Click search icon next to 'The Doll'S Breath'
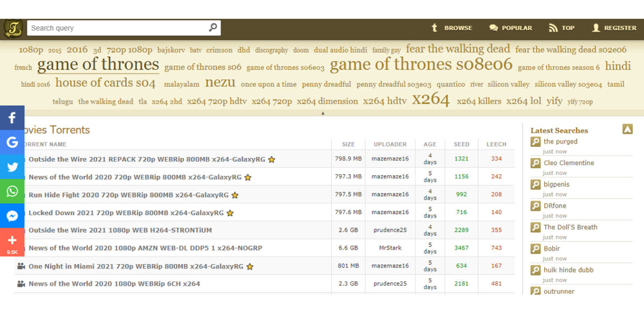 536,227
